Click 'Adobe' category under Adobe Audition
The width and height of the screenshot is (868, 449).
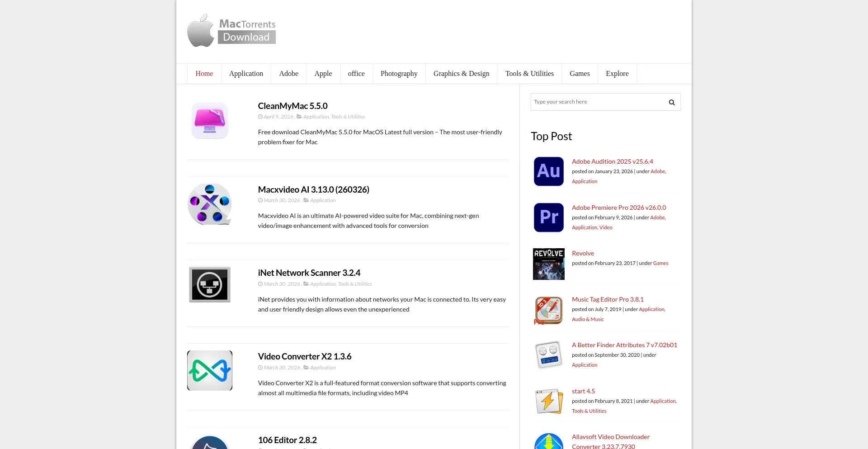pyautogui.click(x=658, y=171)
